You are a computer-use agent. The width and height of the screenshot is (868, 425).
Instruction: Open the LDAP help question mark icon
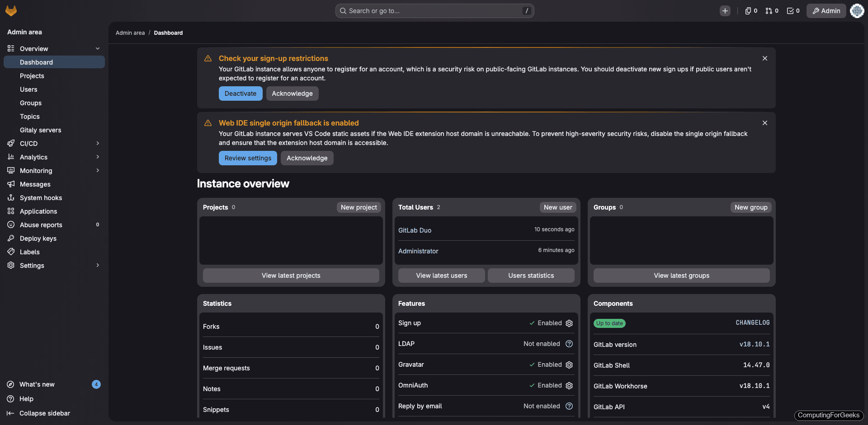coord(569,344)
